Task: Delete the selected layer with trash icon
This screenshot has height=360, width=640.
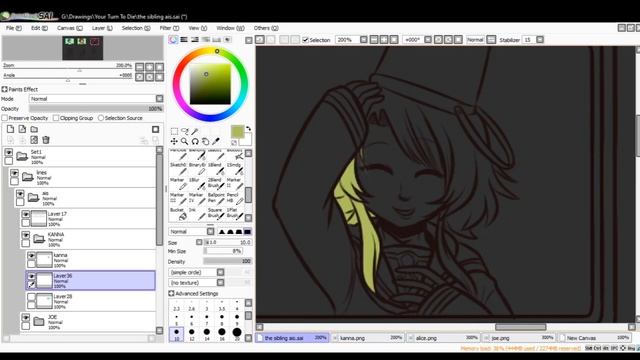Action: click(46, 140)
